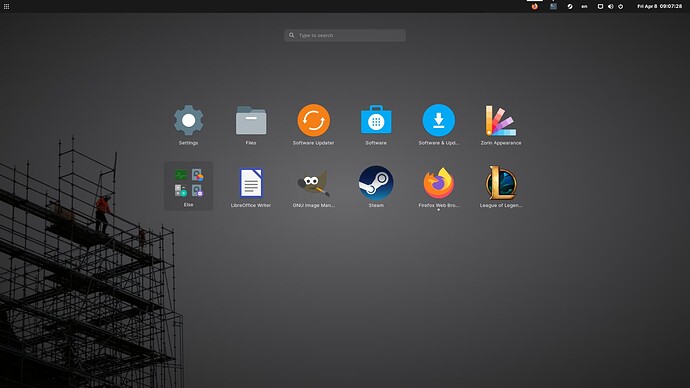Click the terminal icon in the top panel
Screen dimensions: 690x388
coord(553,6)
